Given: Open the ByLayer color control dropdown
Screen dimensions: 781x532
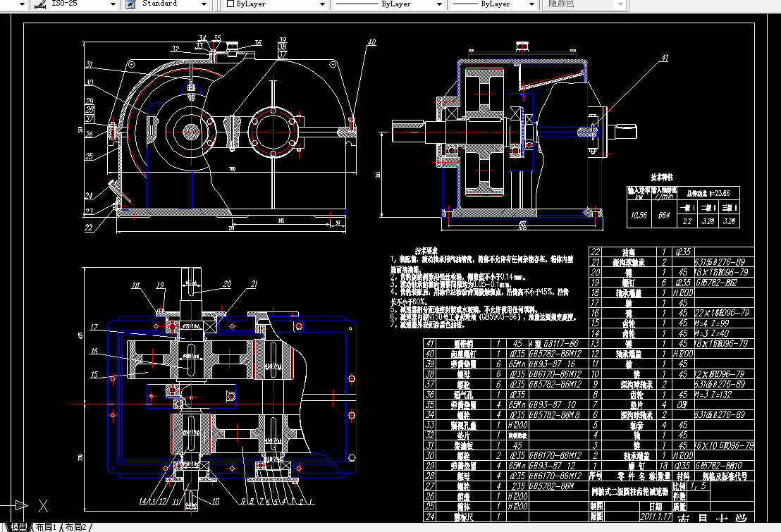Looking at the screenshot, I should 321,4.
